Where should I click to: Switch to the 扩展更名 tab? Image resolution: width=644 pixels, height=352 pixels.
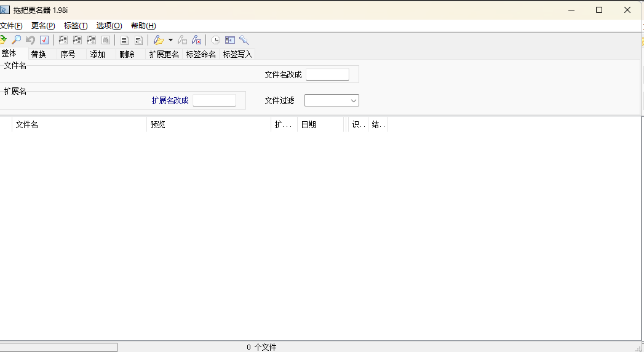pos(164,54)
